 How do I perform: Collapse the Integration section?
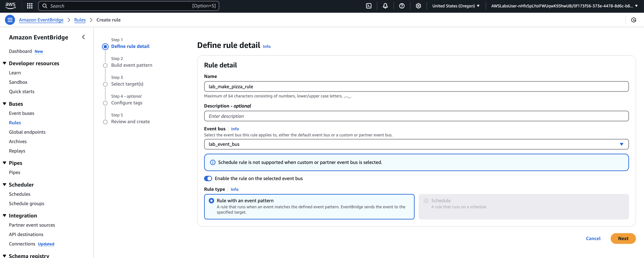4,215
